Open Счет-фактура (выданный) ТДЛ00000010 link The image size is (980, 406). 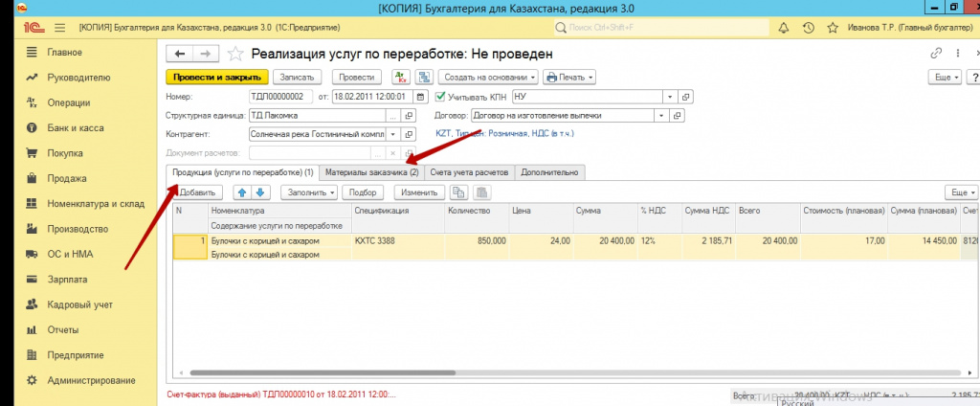point(282,395)
